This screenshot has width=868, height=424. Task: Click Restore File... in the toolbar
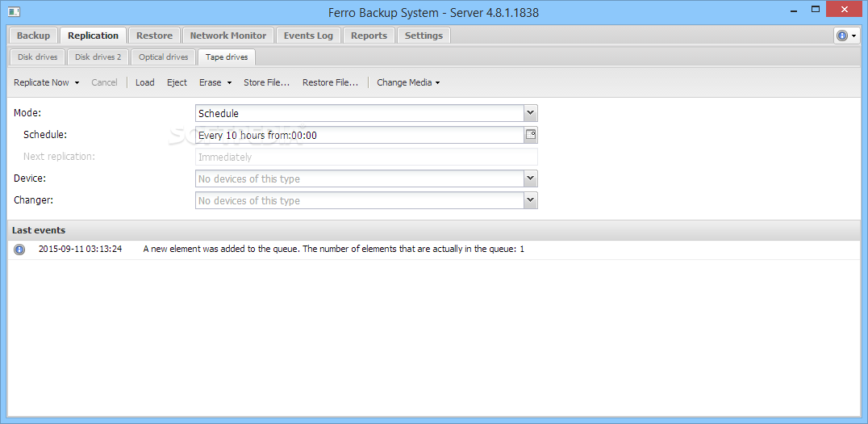(x=331, y=82)
